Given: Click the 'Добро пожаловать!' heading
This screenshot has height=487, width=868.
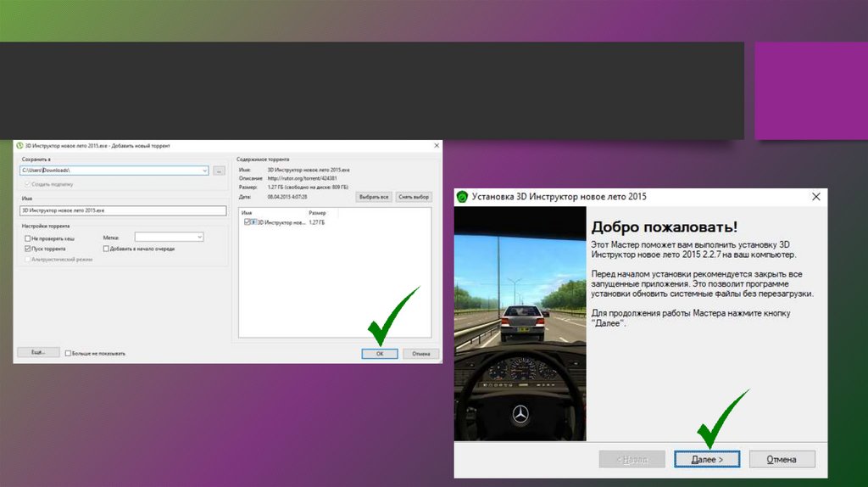Looking at the screenshot, I should [665, 227].
